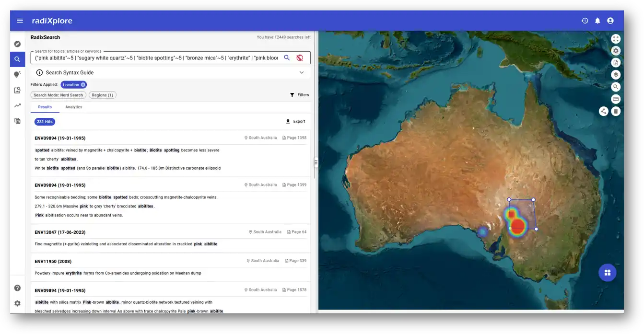
Task: Toggle the red map-search disable icon
Action: tap(300, 58)
